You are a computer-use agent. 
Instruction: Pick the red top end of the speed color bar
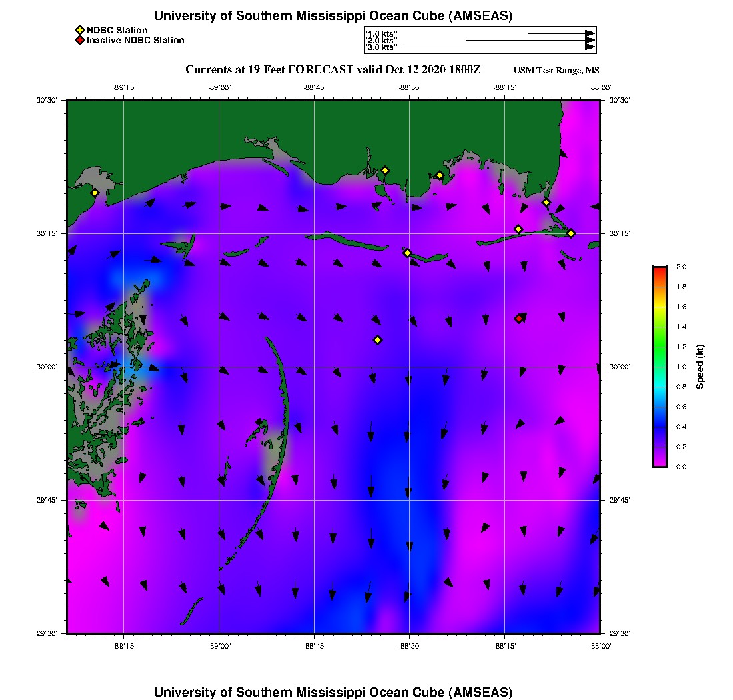pos(659,269)
